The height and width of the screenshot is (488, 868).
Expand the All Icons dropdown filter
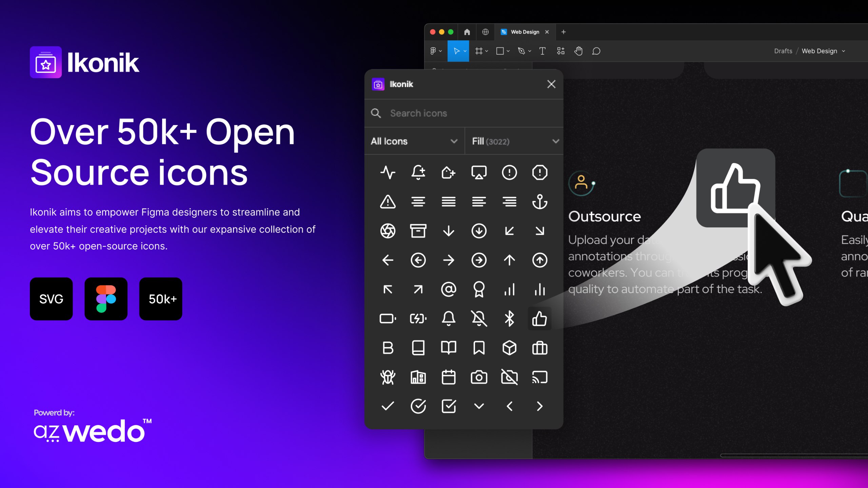point(414,141)
